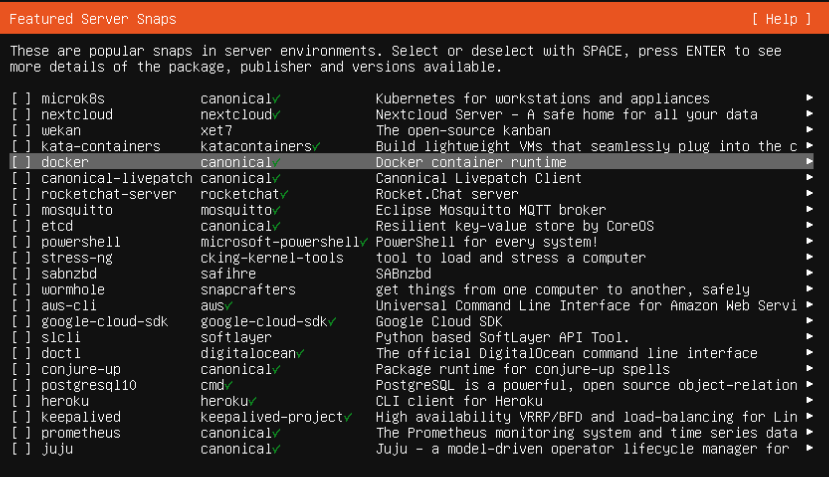Select the wekan open-source kanban description
This screenshot has height=477, width=829.
coord(462,130)
